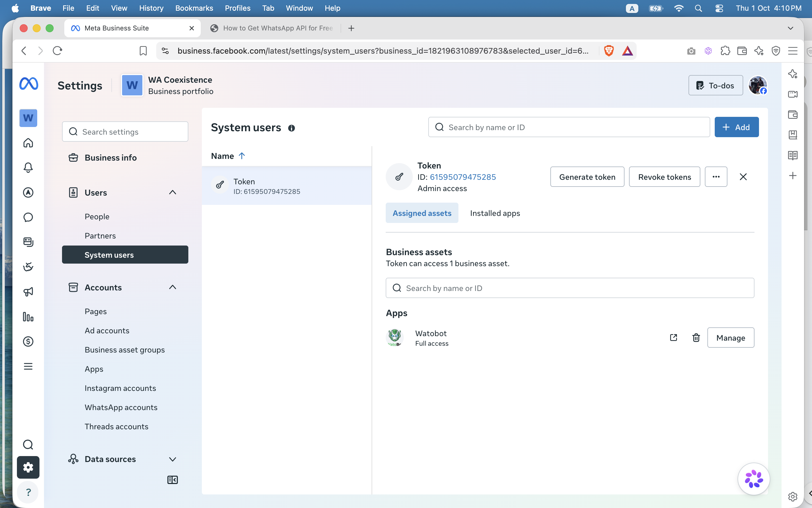Collapse the settings navigation panel icon
Screen dimensions: 812x508
pyautogui.click(x=173, y=480)
